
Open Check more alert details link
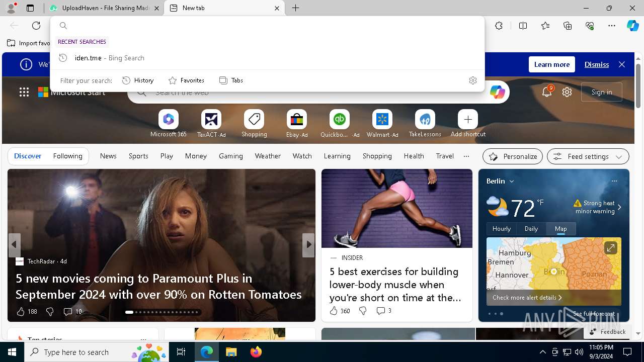pos(527,298)
